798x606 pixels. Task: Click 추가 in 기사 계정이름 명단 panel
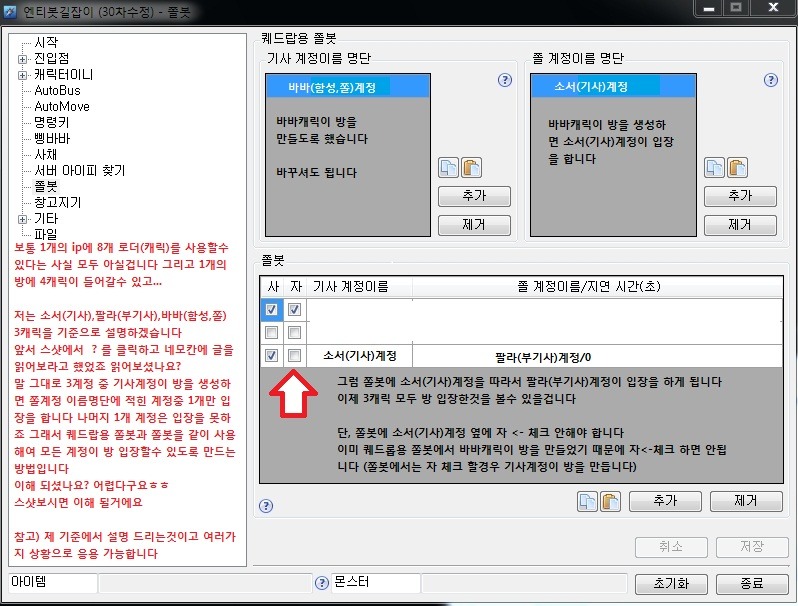pyautogui.click(x=474, y=196)
